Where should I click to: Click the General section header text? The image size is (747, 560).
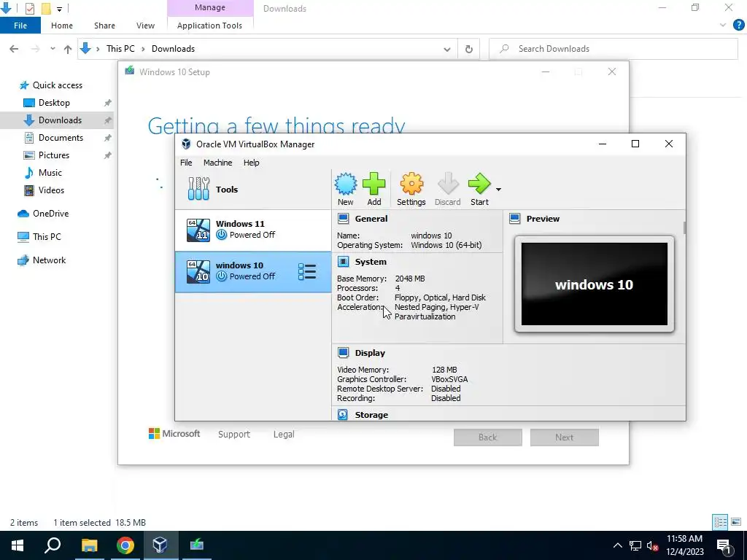(371, 219)
